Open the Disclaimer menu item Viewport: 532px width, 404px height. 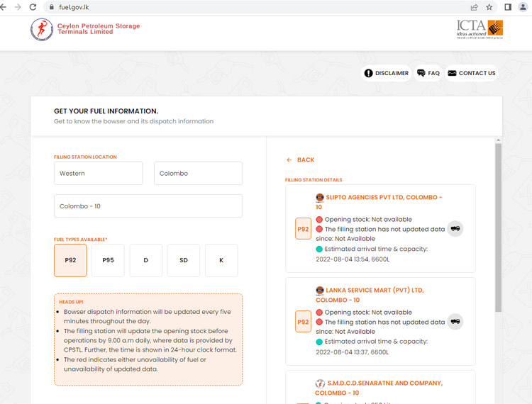387,73
